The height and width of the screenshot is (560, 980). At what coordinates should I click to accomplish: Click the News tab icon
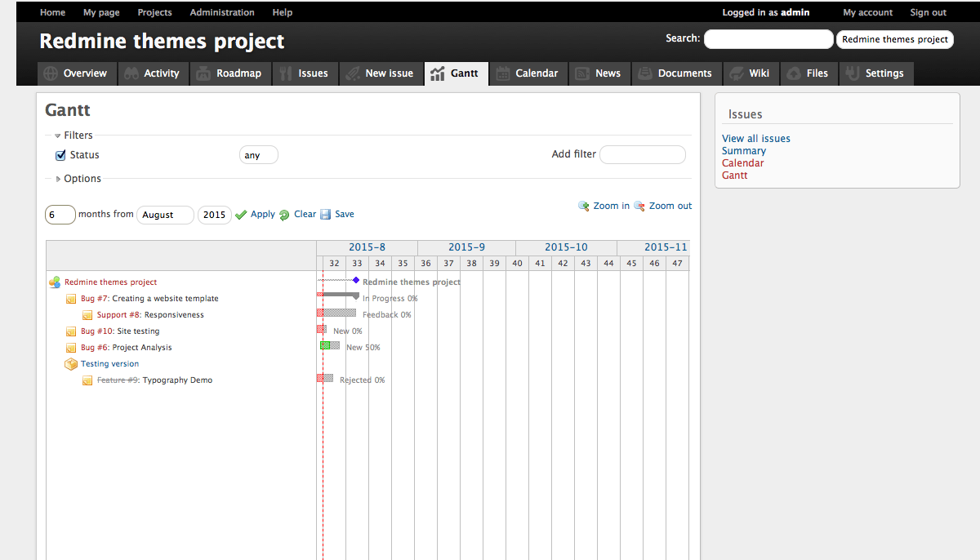click(583, 73)
